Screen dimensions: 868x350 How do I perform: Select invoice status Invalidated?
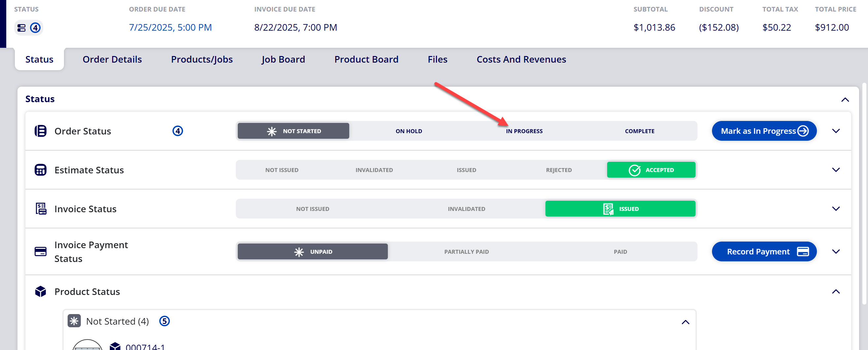[466, 209]
